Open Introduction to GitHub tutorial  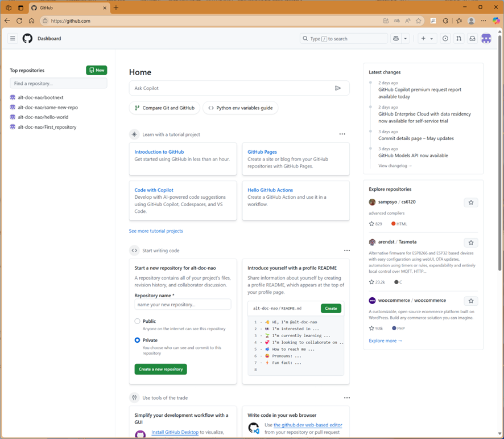click(x=159, y=152)
